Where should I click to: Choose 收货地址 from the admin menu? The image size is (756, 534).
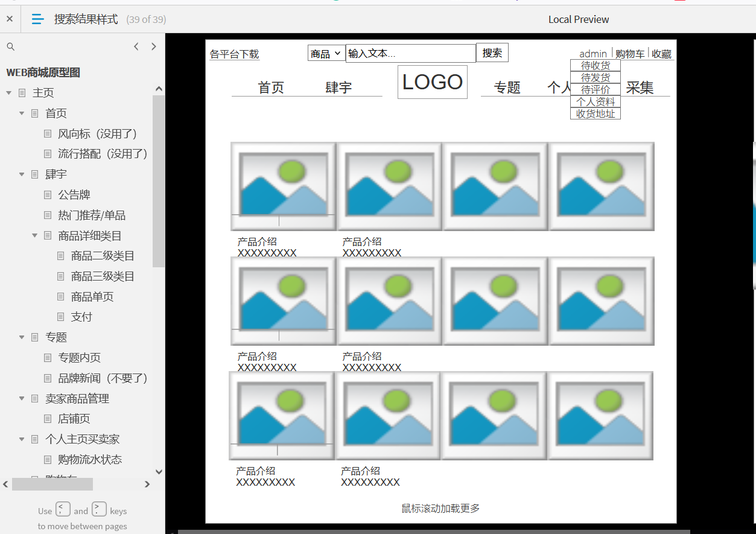(x=596, y=113)
